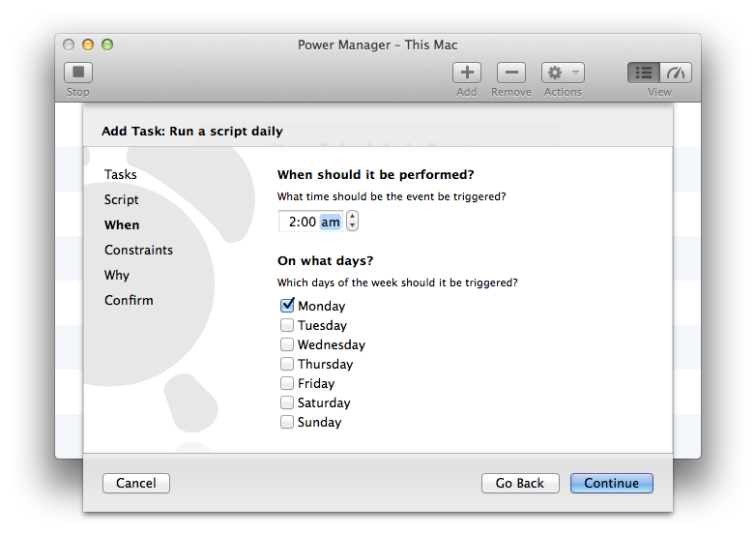The height and width of the screenshot is (535, 756).
Task: Increase time with stepper up arrow
Action: coord(353,217)
